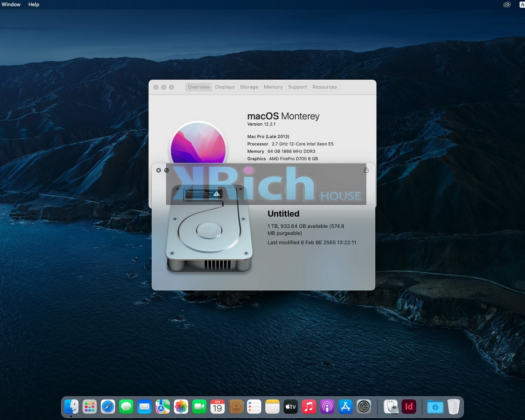Viewport: 525px width, 420px height.
Task: Click the full-screen button of the Quick Look preview
Action: tap(167, 170)
